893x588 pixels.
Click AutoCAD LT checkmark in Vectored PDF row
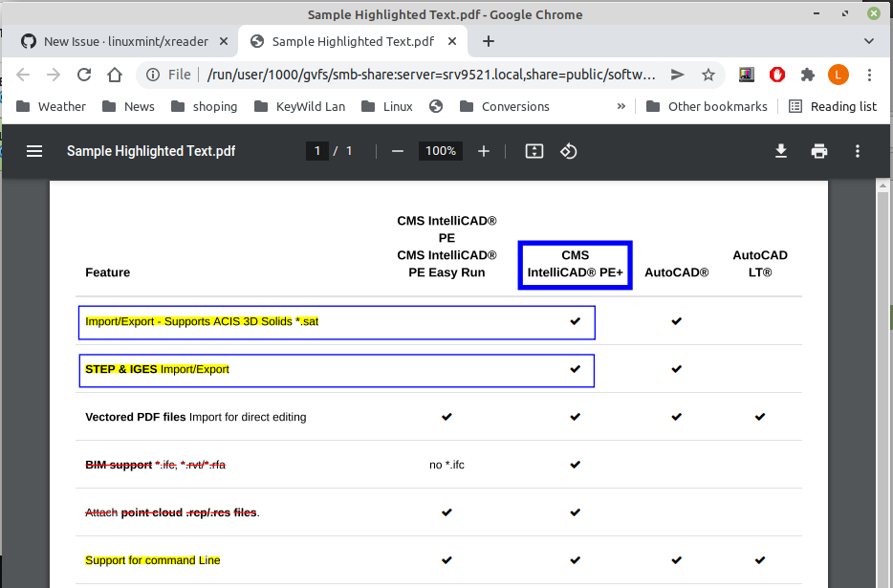[760, 417]
